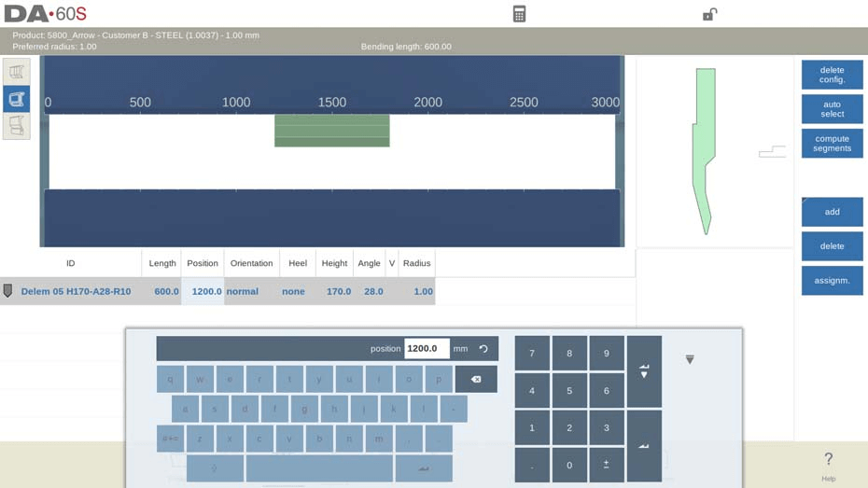Image resolution: width=868 pixels, height=488 pixels.
Task: Toggle the #+= symbols keyboard key
Action: [170, 438]
